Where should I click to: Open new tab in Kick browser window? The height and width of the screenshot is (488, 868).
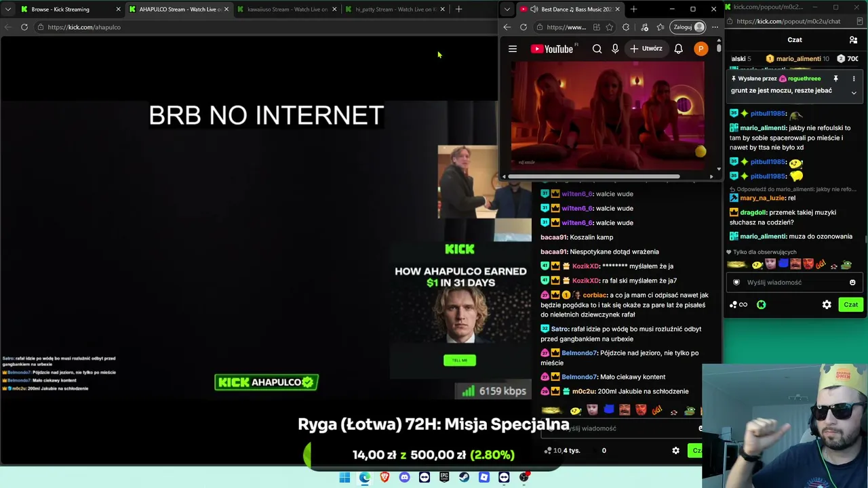[458, 9]
